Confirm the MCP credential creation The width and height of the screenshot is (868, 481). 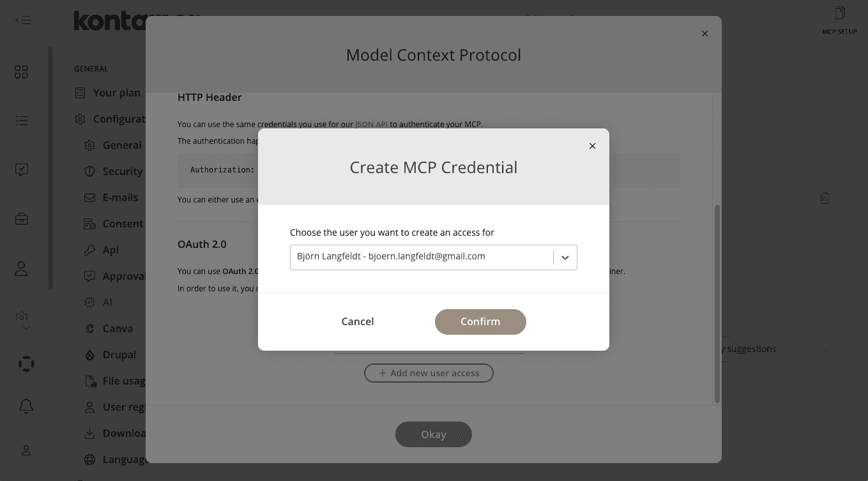pyautogui.click(x=480, y=321)
